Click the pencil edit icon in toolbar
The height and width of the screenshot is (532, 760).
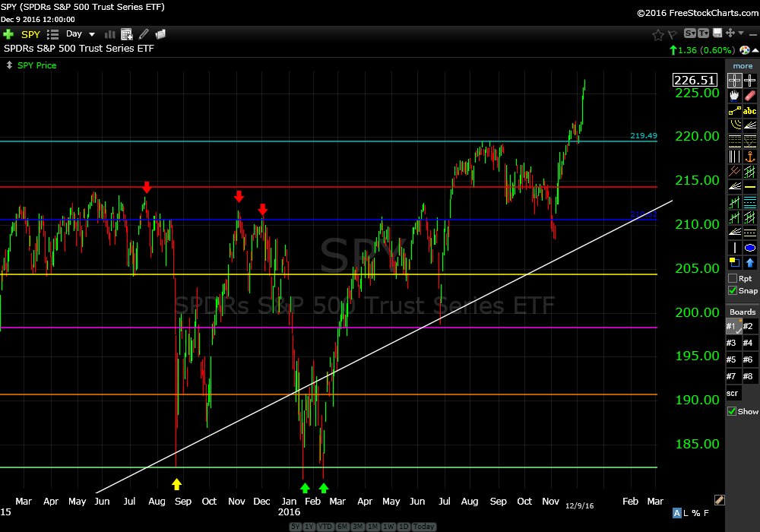144,34
